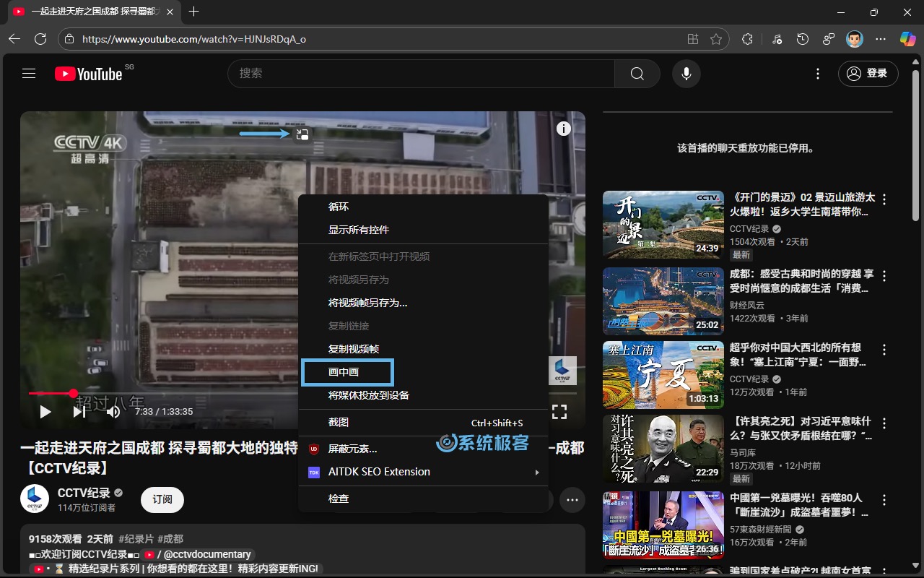Click the 订阅 subscribe button
Screen dimensions: 924x578
point(162,499)
